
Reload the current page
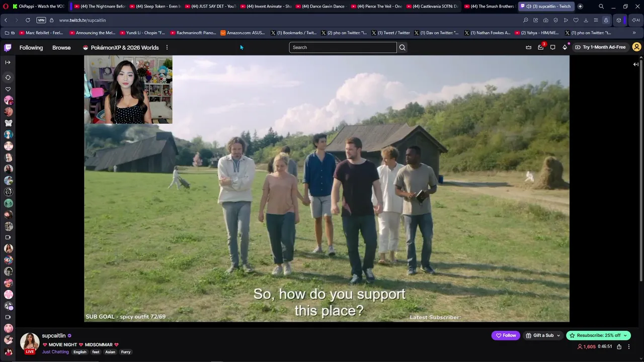(x=28, y=20)
